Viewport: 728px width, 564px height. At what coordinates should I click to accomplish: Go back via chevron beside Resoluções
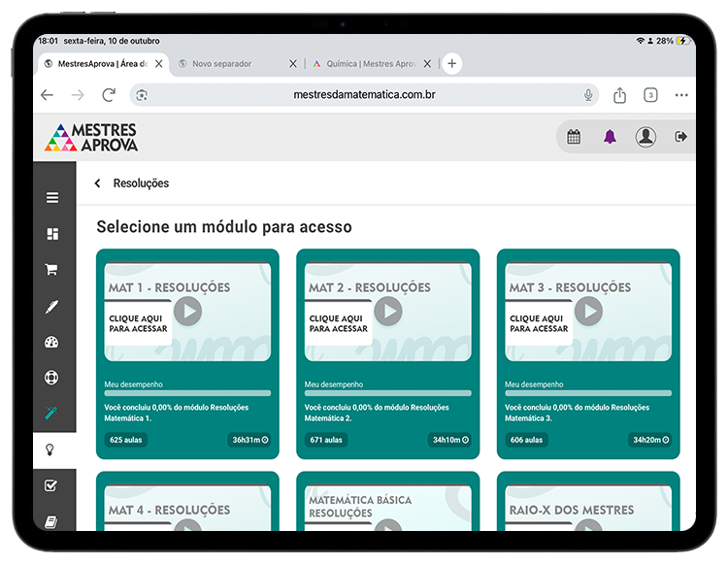coord(97,183)
